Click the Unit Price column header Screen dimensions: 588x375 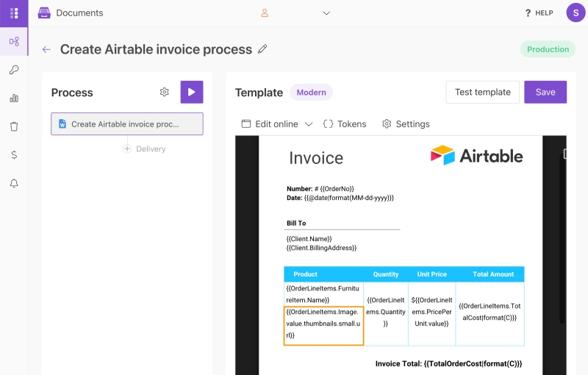tap(431, 274)
